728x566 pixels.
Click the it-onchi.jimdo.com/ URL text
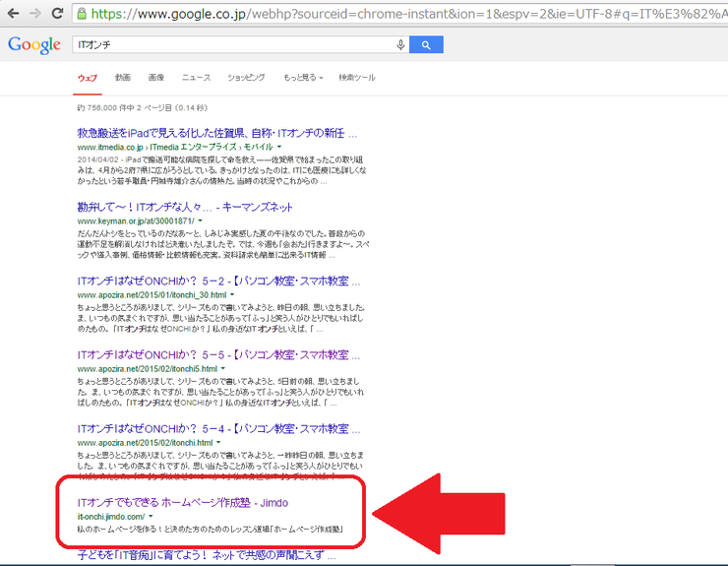[111, 516]
